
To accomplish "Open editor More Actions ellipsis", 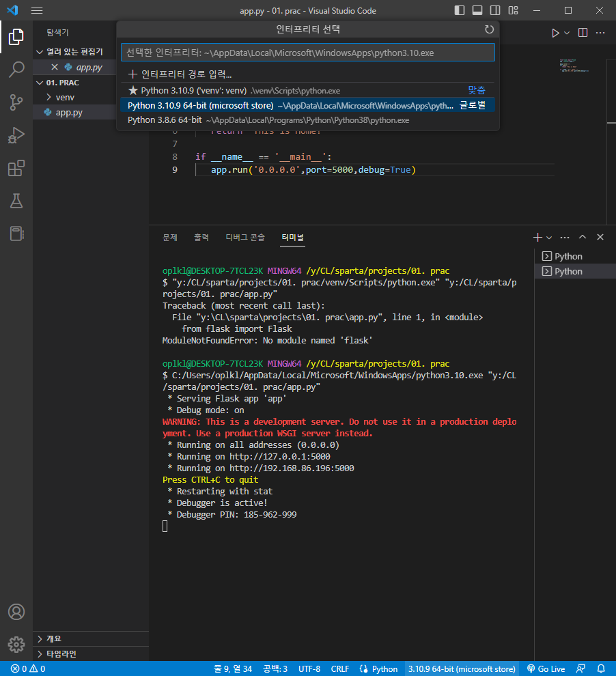I will click(600, 33).
